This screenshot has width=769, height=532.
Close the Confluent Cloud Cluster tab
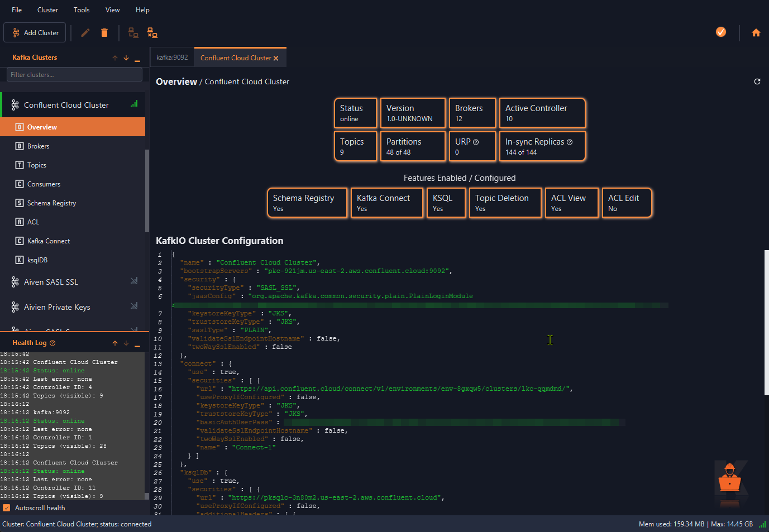276,58
